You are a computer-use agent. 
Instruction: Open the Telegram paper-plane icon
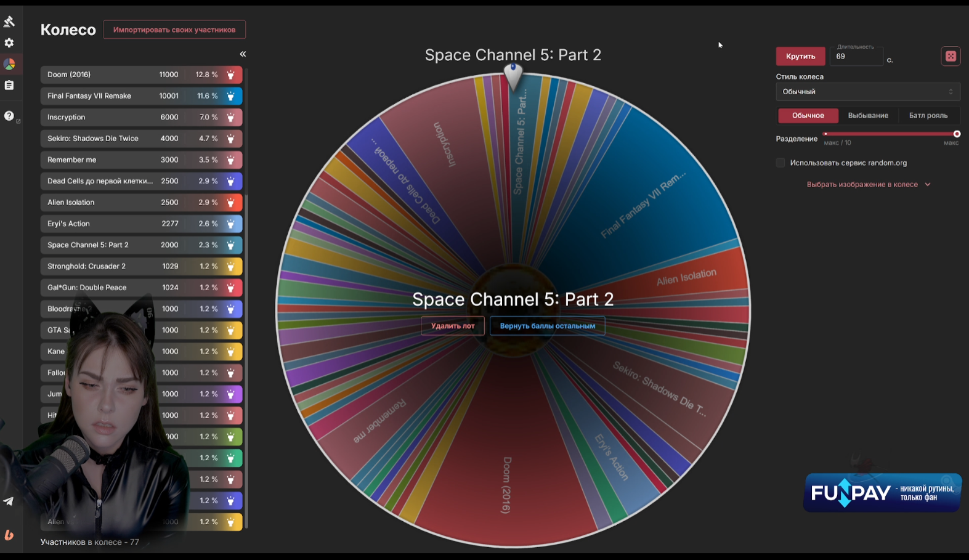click(x=9, y=501)
